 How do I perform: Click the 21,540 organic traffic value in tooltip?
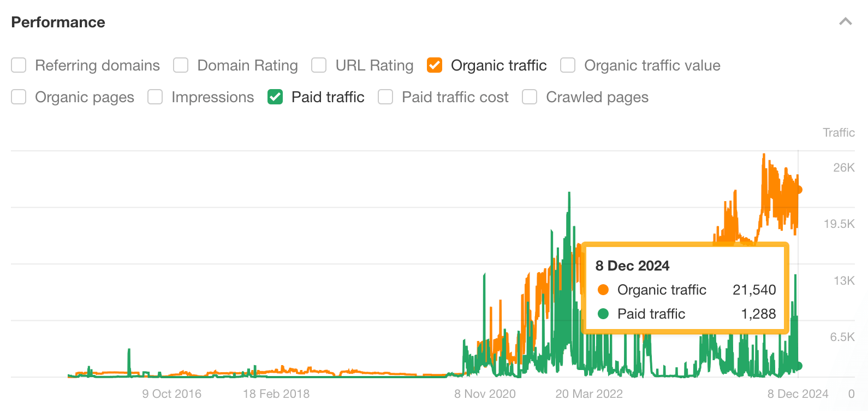pos(755,290)
